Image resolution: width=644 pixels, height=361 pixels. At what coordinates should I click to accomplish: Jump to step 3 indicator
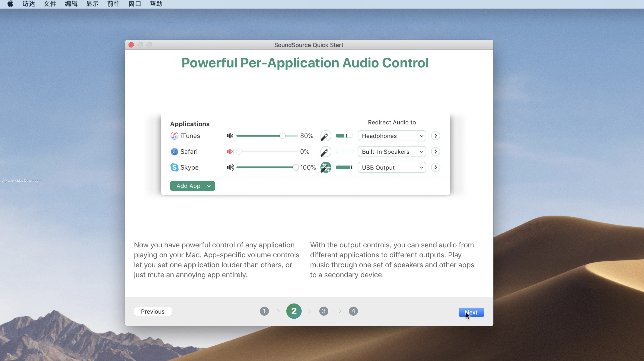point(324,311)
